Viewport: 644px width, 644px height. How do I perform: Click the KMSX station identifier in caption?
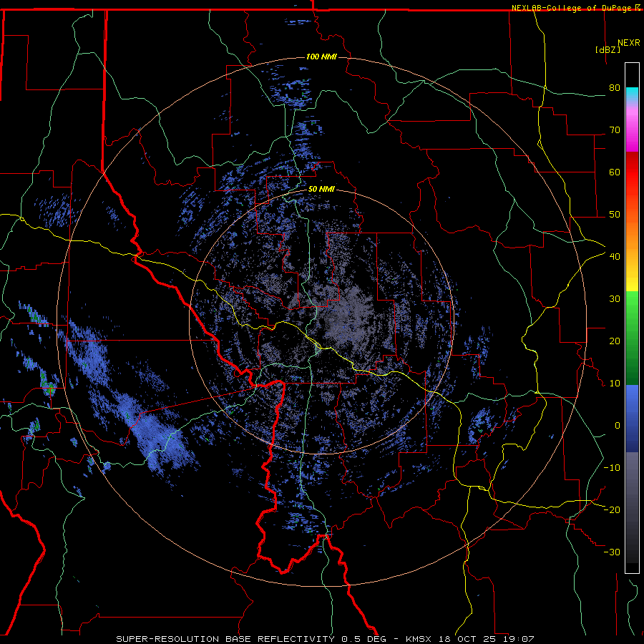pos(420,639)
